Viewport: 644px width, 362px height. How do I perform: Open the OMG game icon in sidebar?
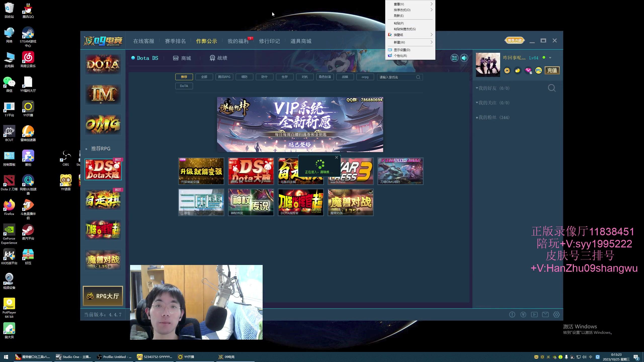(103, 125)
